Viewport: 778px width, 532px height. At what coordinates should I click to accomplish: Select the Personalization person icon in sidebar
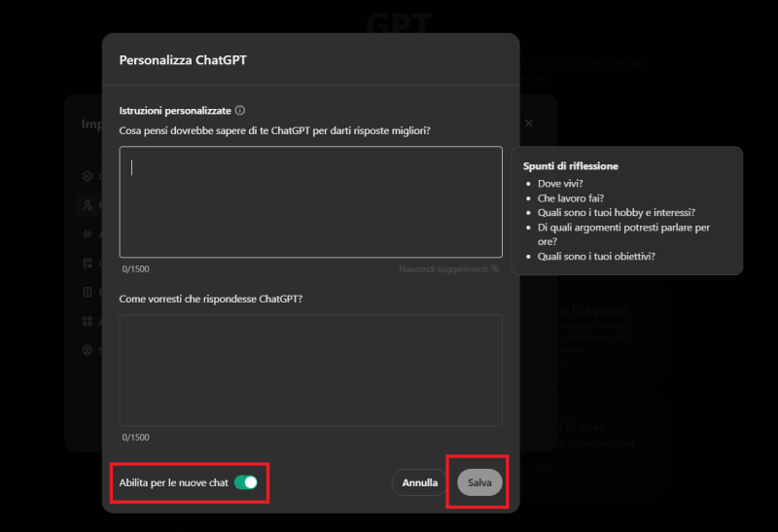[88, 205]
